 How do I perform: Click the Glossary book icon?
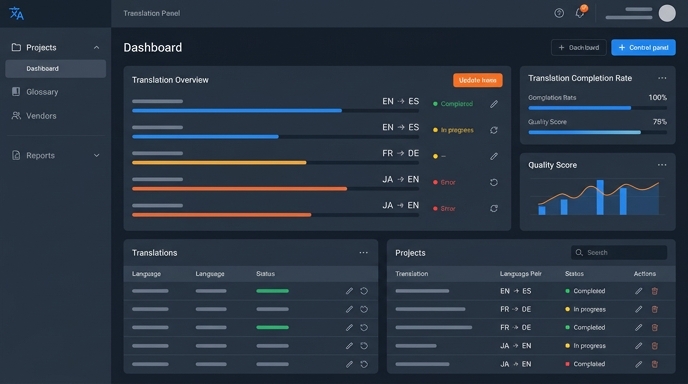pos(16,92)
